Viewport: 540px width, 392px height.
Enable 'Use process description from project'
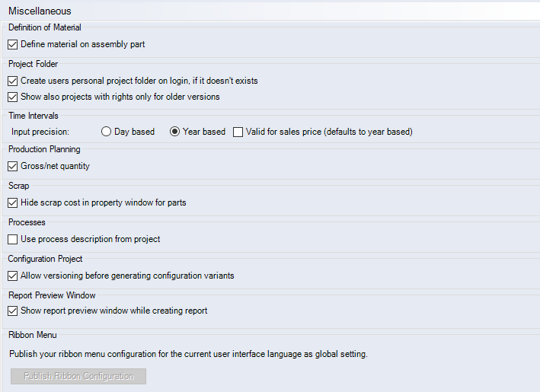[x=12, y=239]
